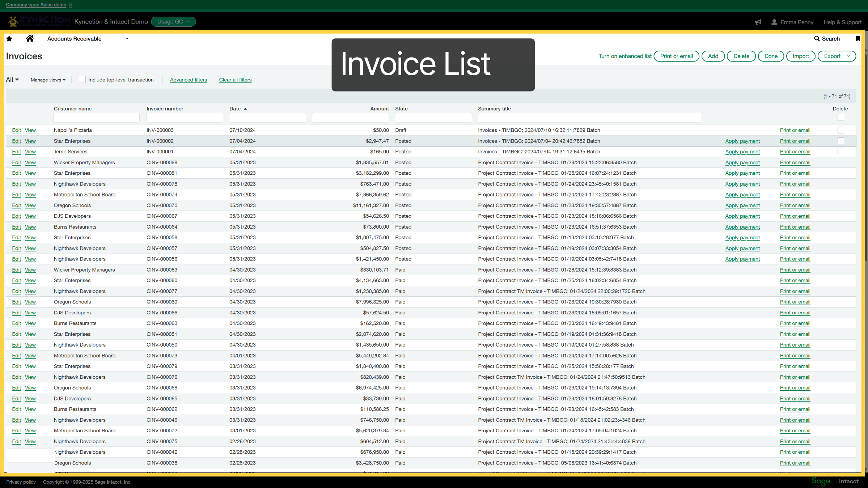
Task: Click the Import button
Action: tap(800, 56)
